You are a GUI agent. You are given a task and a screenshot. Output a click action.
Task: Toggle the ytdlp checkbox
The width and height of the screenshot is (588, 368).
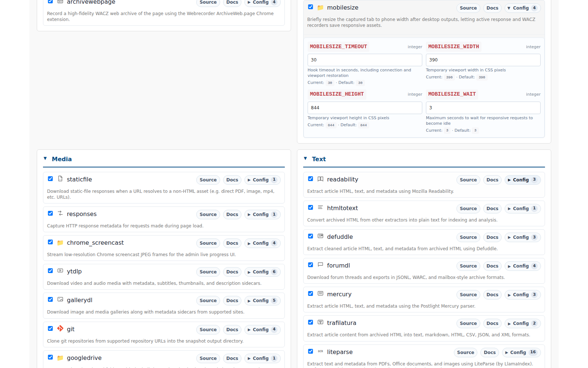pyautogui.click(x=50, y=271)
